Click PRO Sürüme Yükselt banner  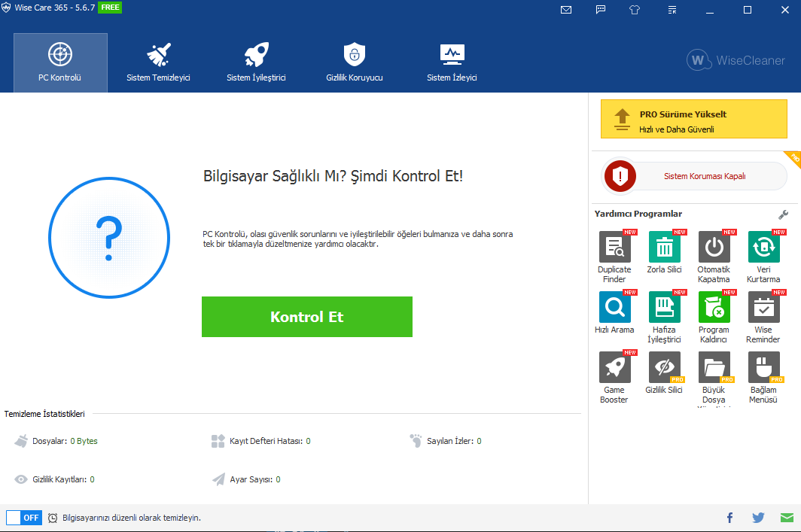694,119
